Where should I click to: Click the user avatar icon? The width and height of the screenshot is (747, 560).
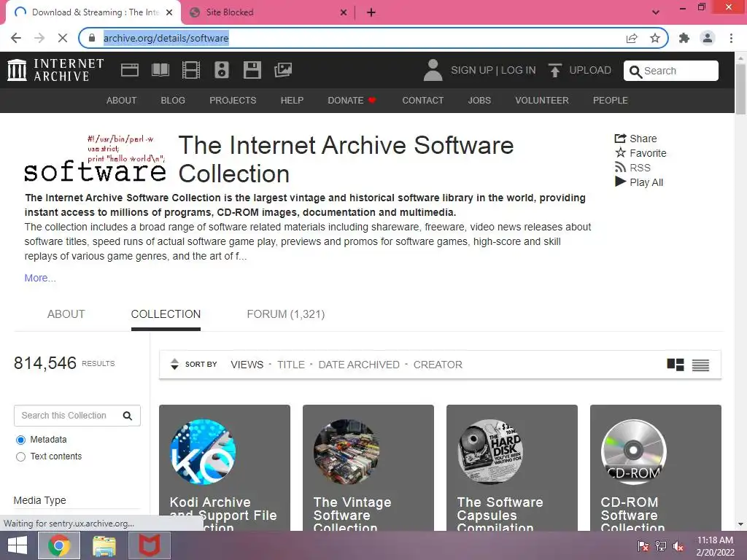click(433, 70)
